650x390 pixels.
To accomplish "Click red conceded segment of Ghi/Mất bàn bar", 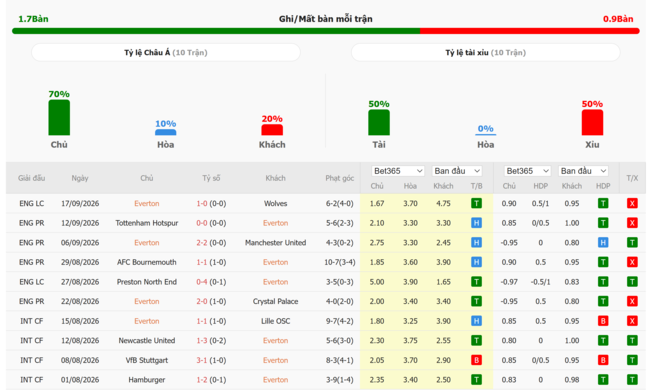I will tap(529, 31).
